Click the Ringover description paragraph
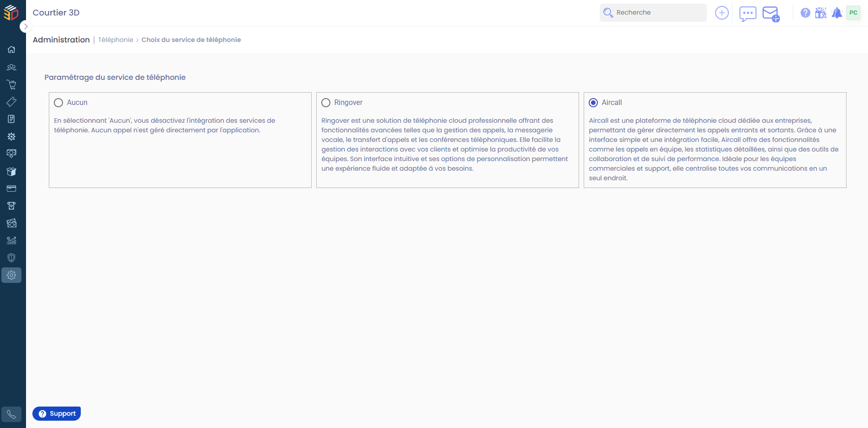This screenshot has width=868, height=428. coord(445,144)
